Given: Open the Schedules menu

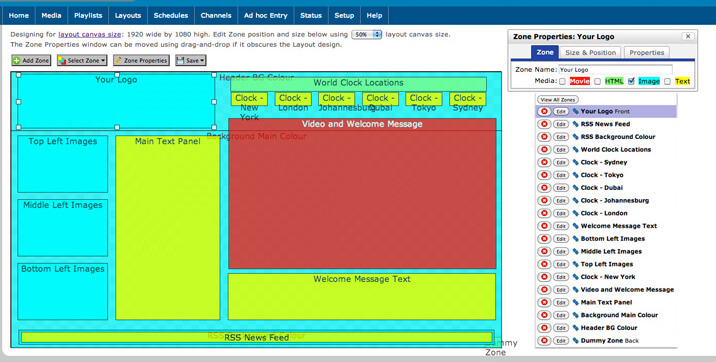Looking at the screenshot, I should (171, 16).
